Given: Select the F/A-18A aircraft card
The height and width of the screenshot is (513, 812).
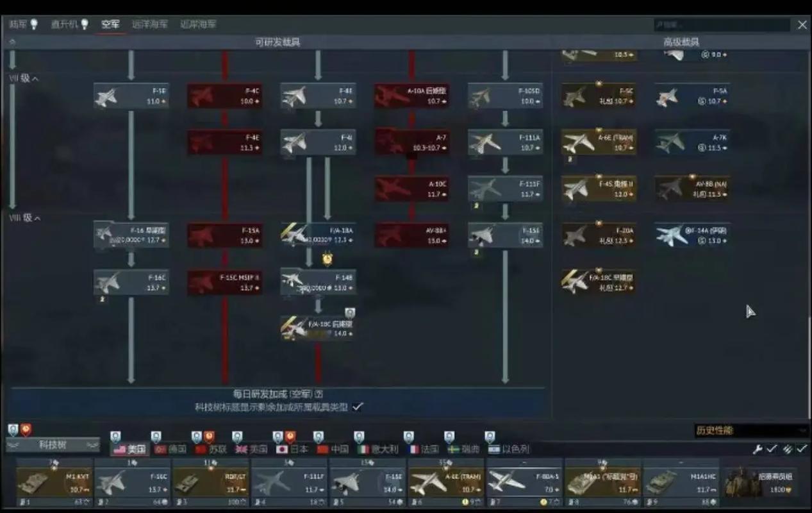Looking at the screenshot, I should [318, 235].
